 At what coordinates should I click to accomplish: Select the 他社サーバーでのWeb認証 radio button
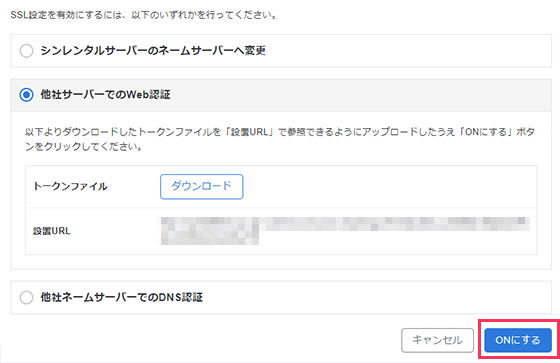click(26, 95)
